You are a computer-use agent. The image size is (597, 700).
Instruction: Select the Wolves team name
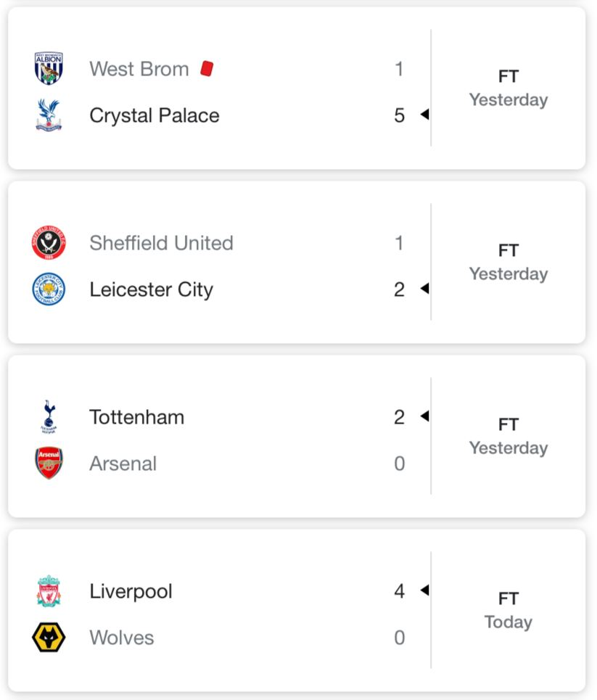pos(121,638)
